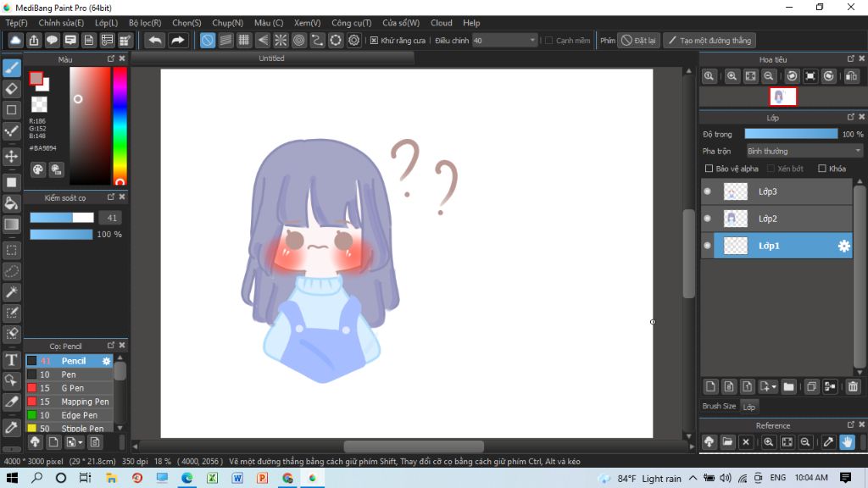Open the Điều chỉnh value dropdown
This screenshot has width=868, height=488.
[534, 39]
